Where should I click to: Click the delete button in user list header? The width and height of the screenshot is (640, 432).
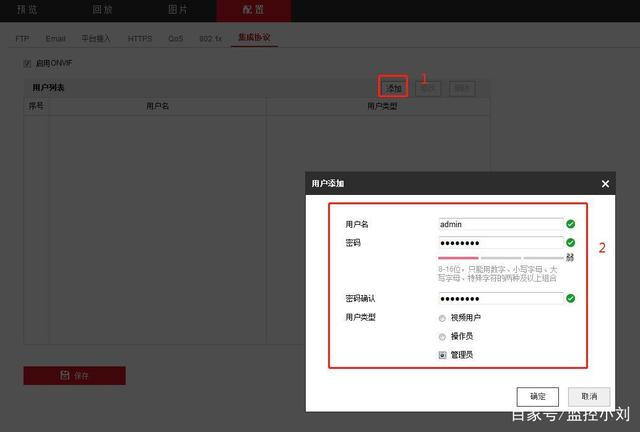click(x=462, y=88)
